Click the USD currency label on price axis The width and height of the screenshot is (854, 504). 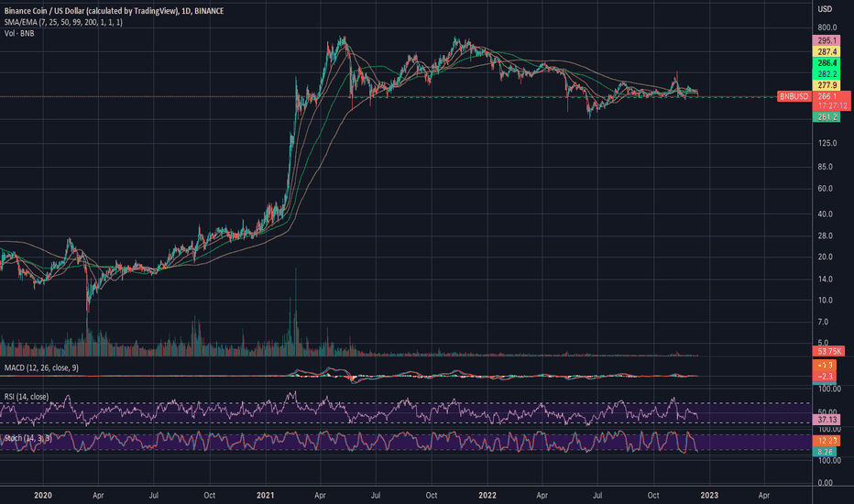825,9
